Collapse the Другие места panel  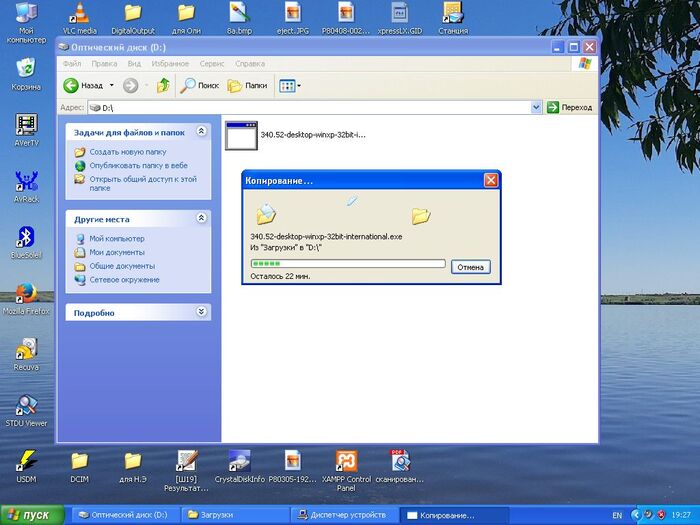pos(201,218)
